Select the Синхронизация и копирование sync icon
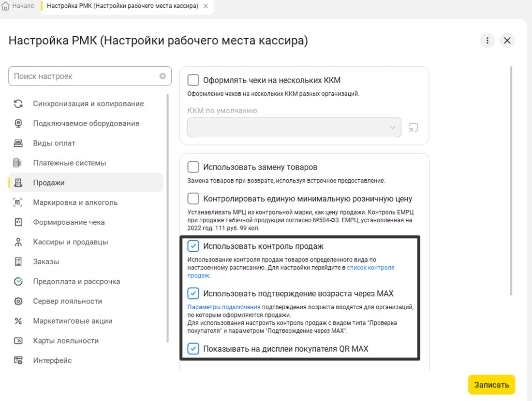The image size is (532, 401). point(18,103)
